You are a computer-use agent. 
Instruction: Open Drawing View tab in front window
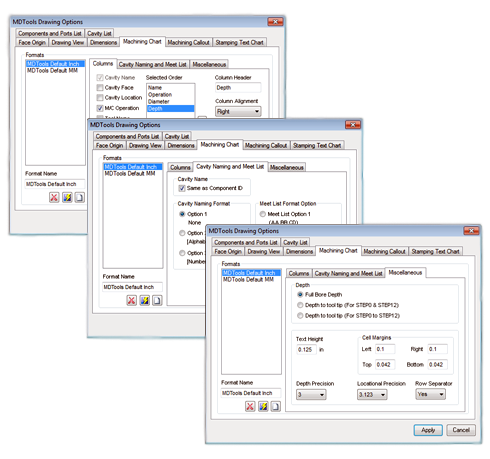[264, 251]
